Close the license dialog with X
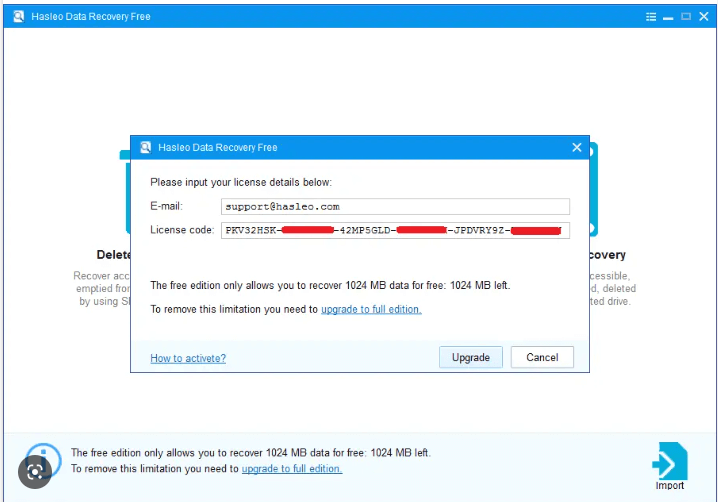This screenshot has height=502, width=718. 576,147
